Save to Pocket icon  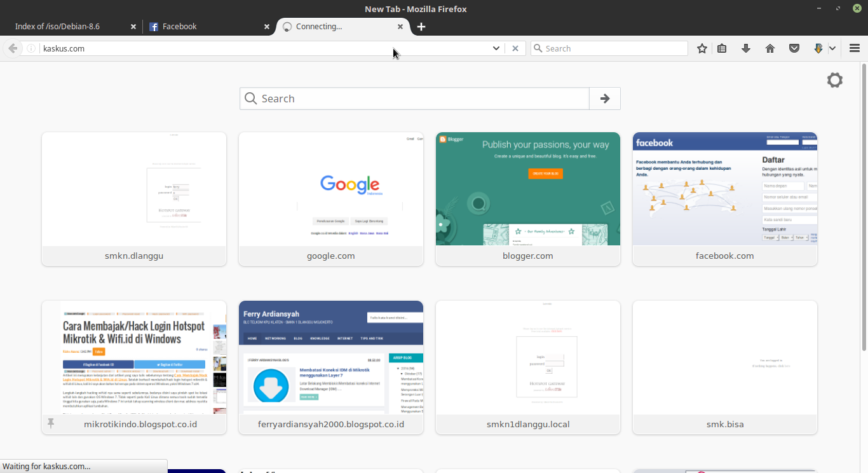794,48
